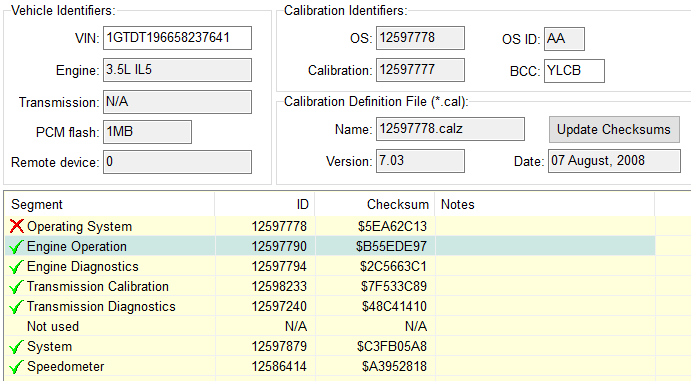
Task: Click the red X icon beside Operating System
Action: coord(16,226)
